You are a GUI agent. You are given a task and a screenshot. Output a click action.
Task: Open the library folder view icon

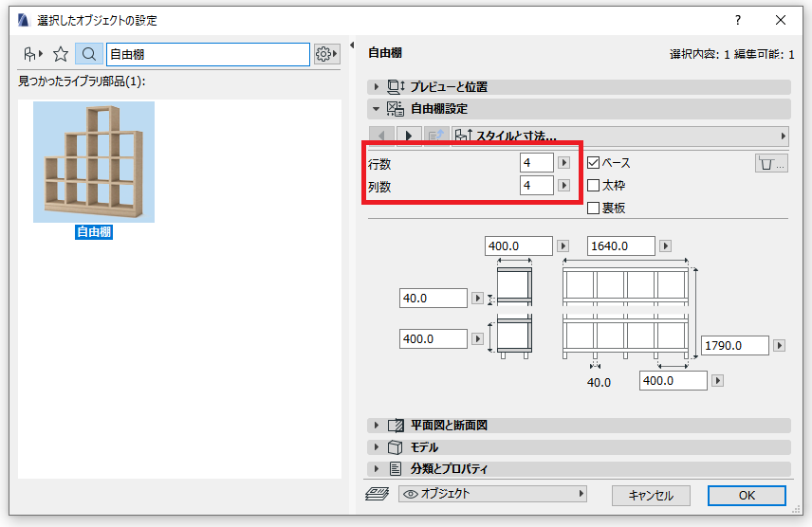33,54
